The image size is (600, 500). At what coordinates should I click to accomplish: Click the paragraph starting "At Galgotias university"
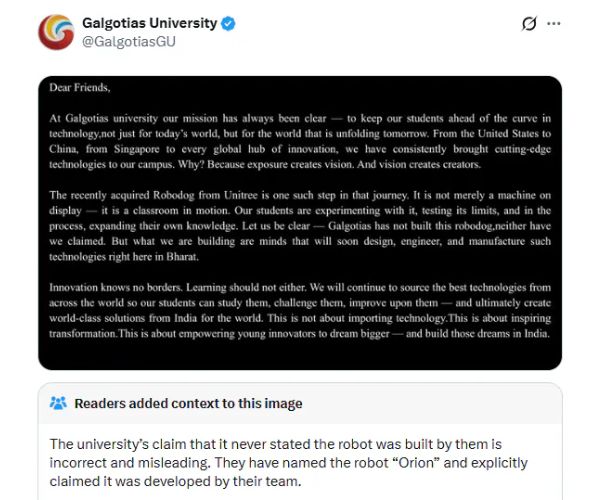coord(300,141)
